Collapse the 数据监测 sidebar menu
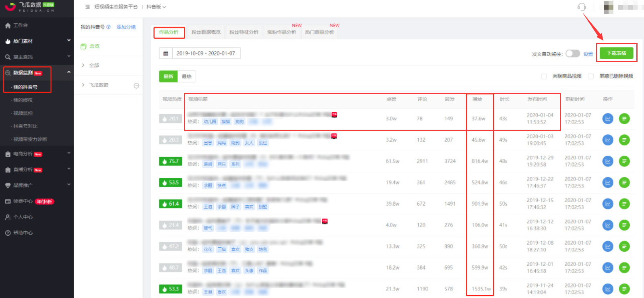 click(37, 73)
